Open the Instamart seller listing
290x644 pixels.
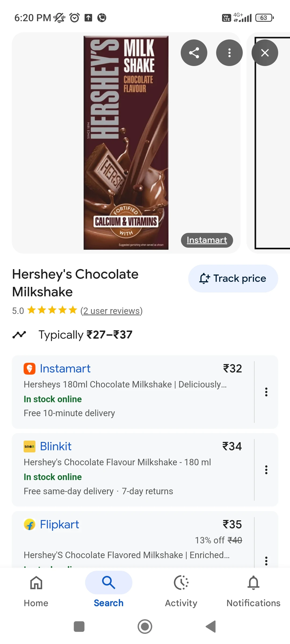coord(65,369)
